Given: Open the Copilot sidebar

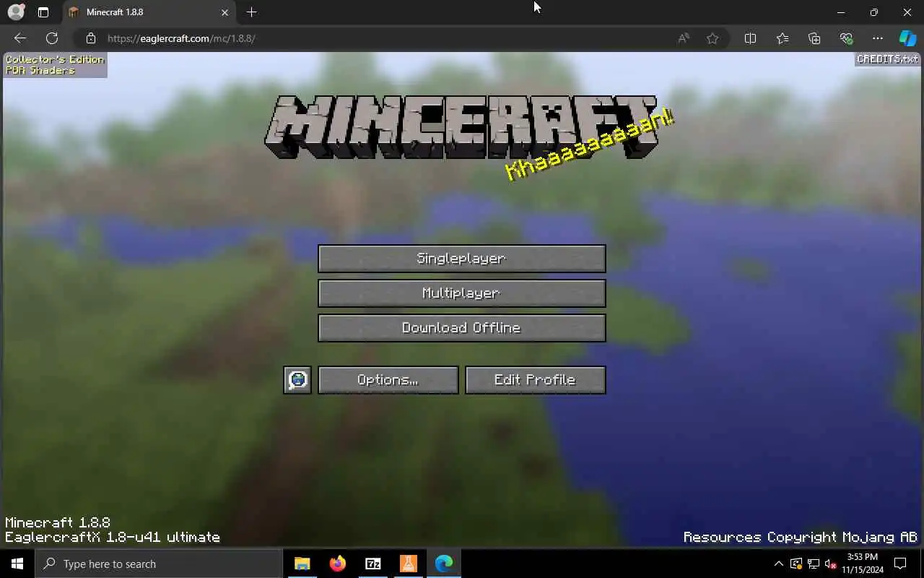Looking at the screenshot, I should 907,38.
